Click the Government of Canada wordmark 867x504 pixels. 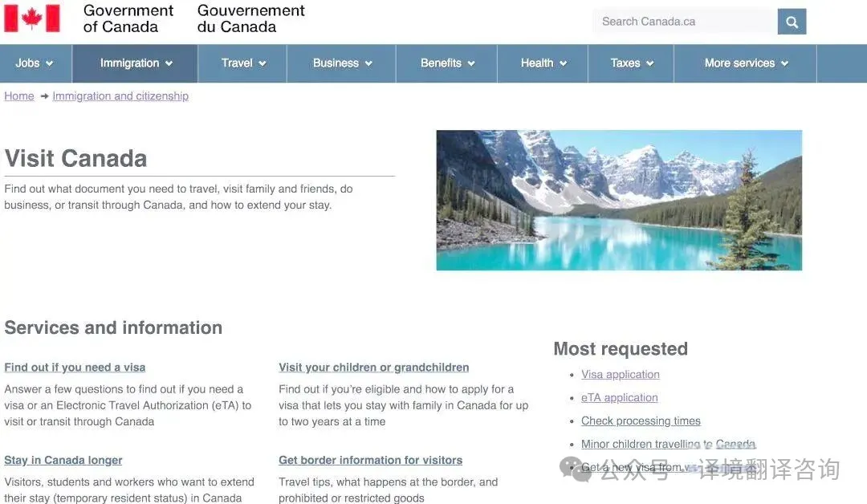(128, 18)
